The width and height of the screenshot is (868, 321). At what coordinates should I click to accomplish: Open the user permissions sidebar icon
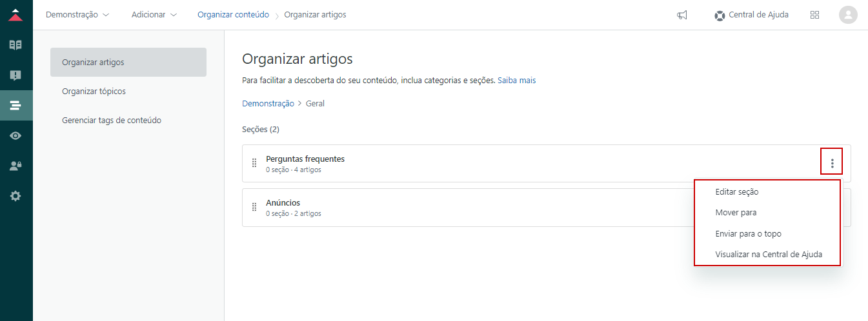(x=15, y=166)
